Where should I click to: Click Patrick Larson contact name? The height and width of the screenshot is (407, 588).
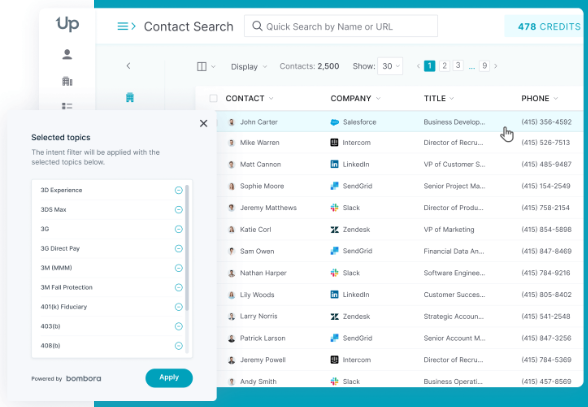click(262, 338)
